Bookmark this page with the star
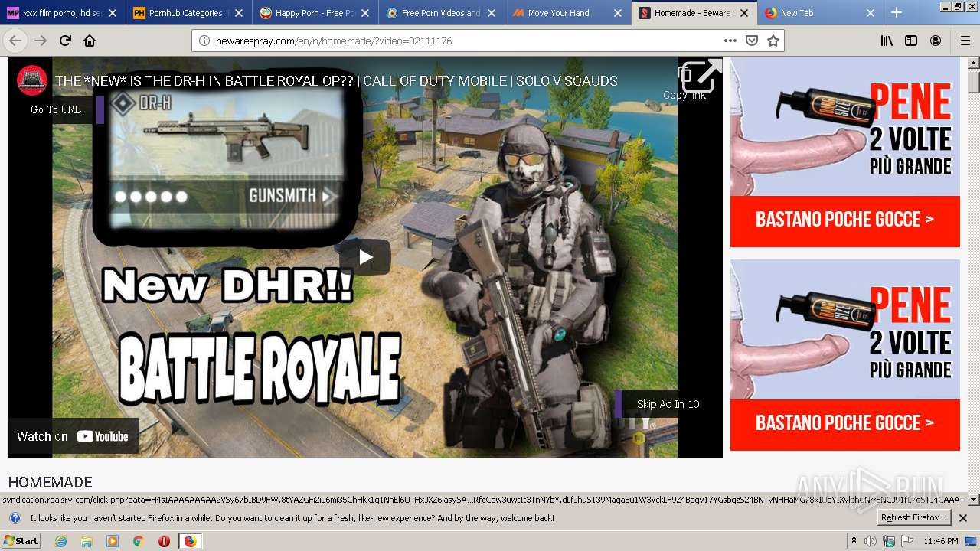 (x=773, y=41)
